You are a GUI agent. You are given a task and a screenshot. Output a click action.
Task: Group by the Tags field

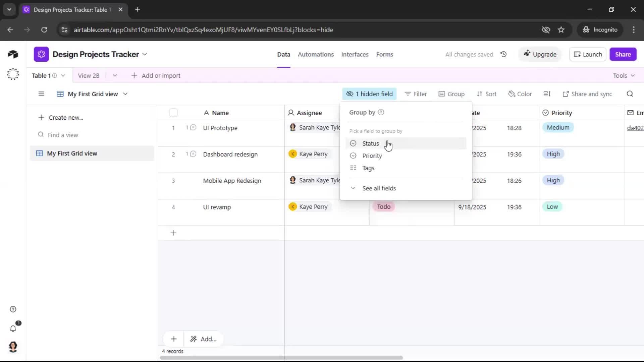click(406, 168)
